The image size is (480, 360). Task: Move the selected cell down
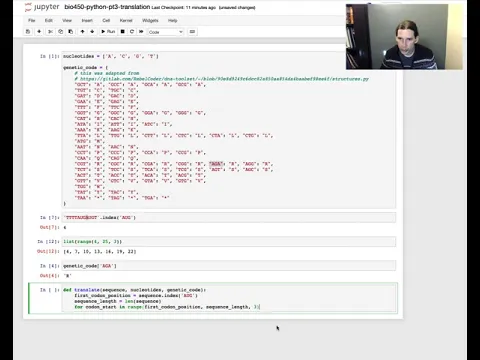click(92, 31)
